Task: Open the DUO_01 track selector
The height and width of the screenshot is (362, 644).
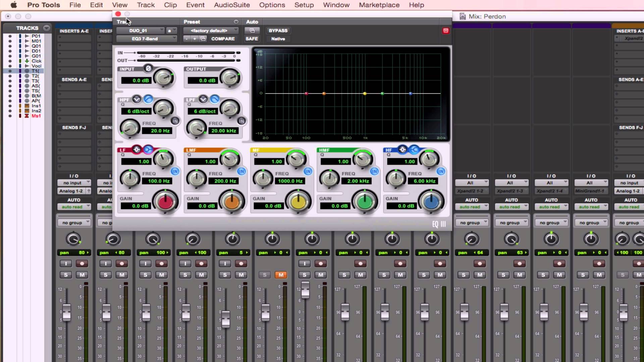Action: (140, 31)
